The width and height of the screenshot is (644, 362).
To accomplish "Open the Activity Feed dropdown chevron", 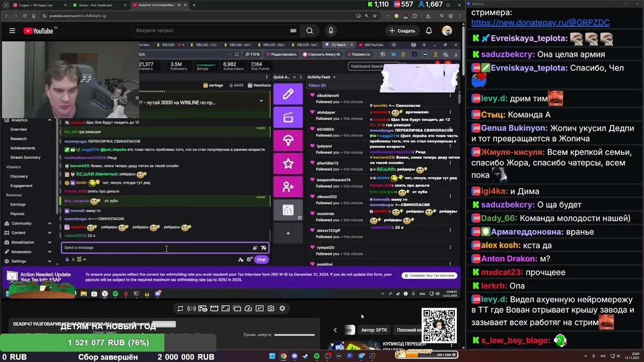I will pos(334,77).
